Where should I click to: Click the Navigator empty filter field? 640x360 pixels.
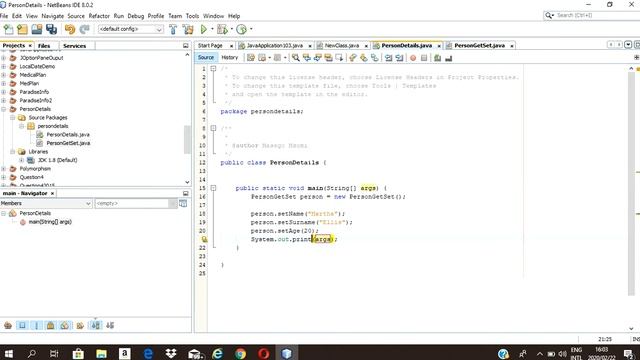point(132,203)
